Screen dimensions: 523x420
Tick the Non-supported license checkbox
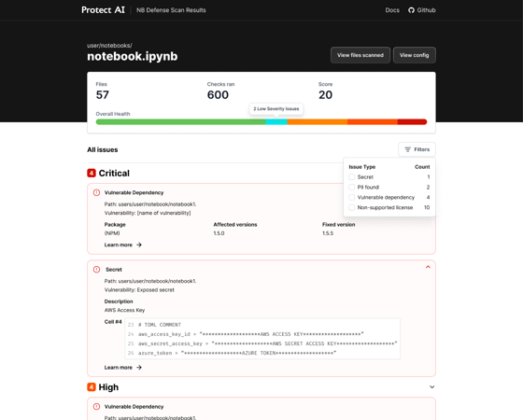(x=351, y=207)
